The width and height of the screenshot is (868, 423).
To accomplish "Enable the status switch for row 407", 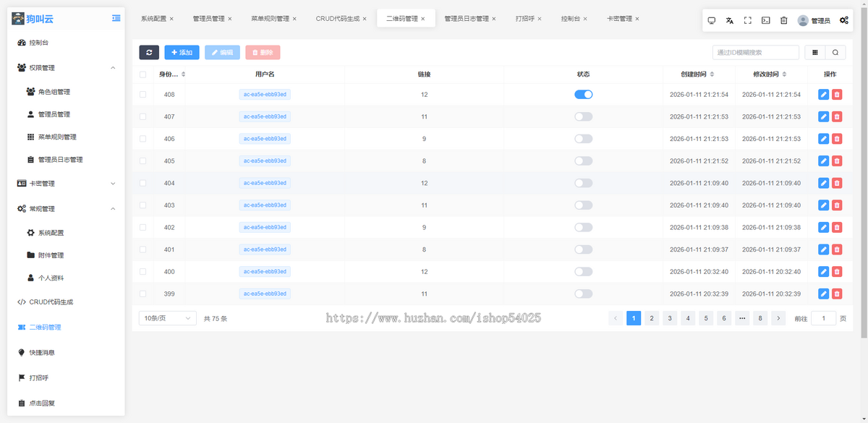I will [x=584, y=116].
